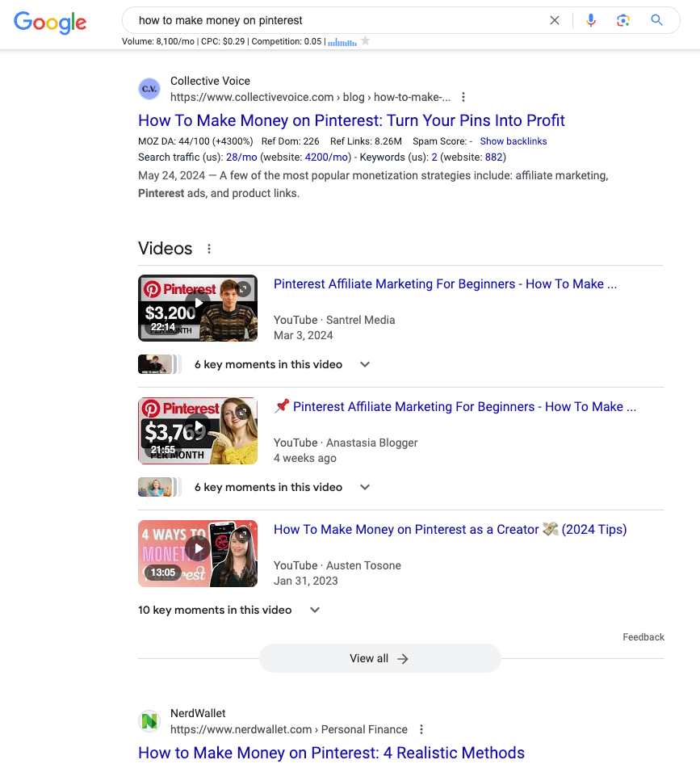Play the Austen Tosone video thumbnail
Viewport: 700px width, 764px height.
click(x=198, y=553)
